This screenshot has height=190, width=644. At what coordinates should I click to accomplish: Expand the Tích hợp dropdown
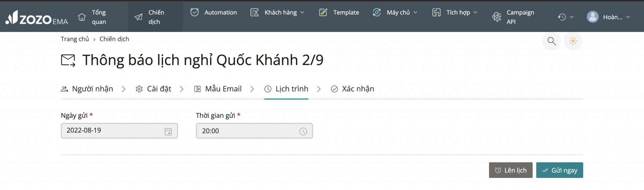[455, 12]
